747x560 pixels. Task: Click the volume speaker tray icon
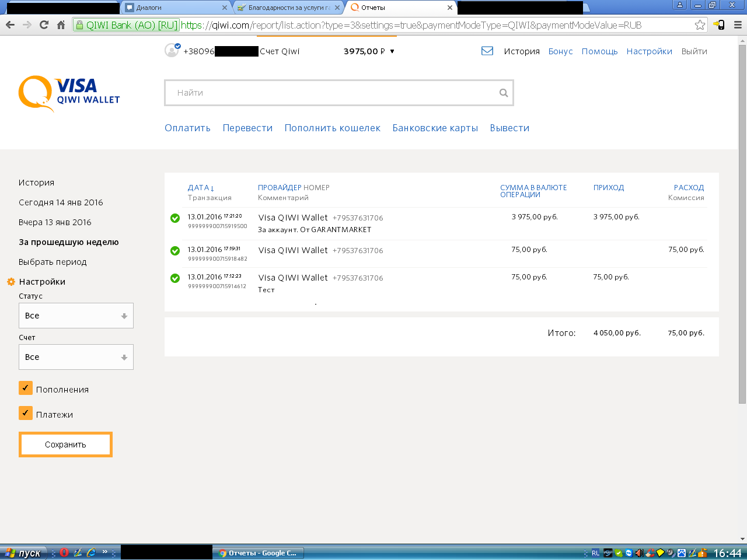(x=639, y=553)
